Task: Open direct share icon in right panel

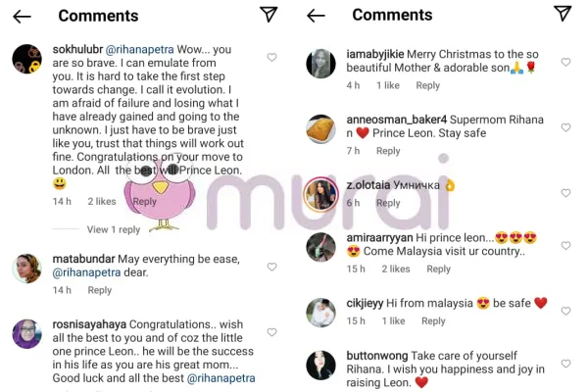Action: click(563, 14)
